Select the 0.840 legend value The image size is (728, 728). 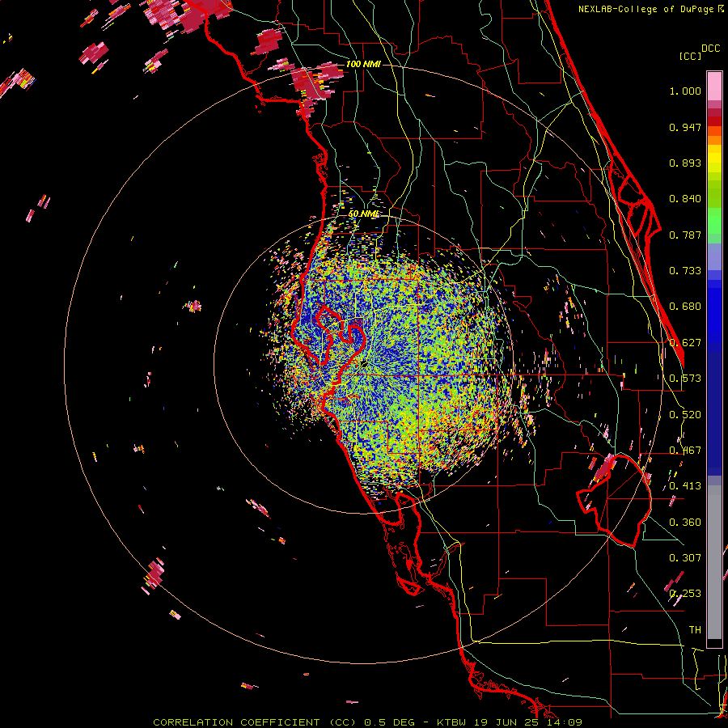point(685,199)
